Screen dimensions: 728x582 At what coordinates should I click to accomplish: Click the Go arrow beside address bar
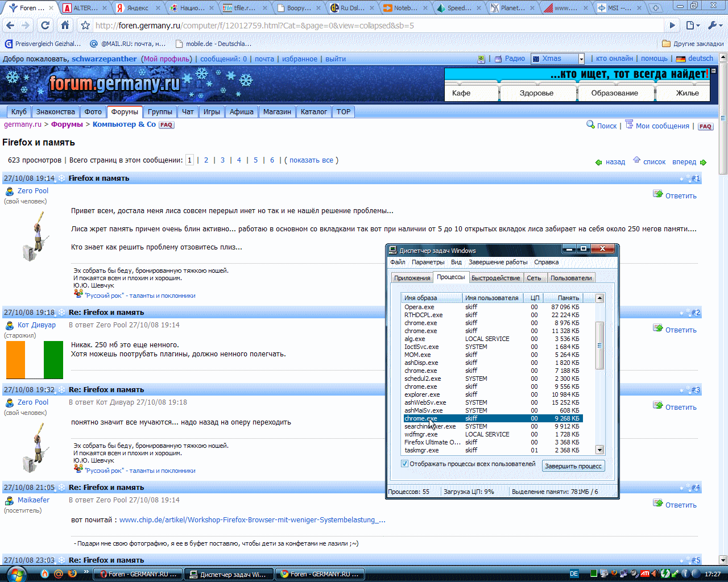(x=672, y=26)
